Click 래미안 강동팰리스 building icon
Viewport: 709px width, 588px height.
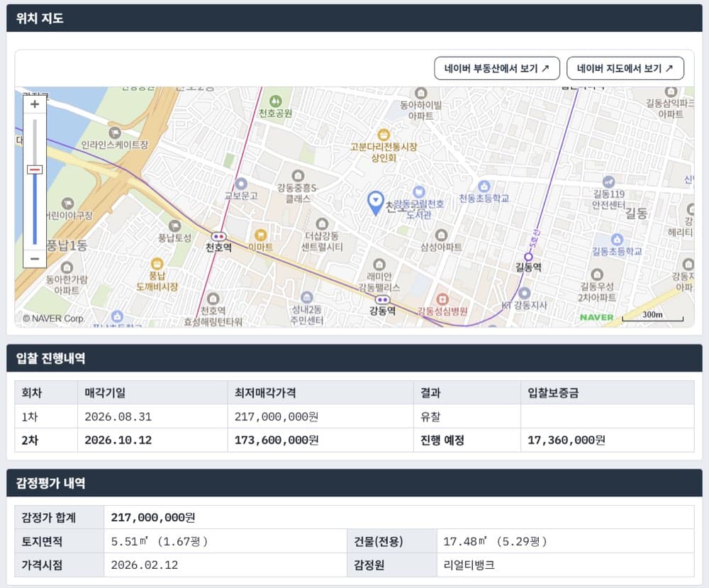(379, 264)
